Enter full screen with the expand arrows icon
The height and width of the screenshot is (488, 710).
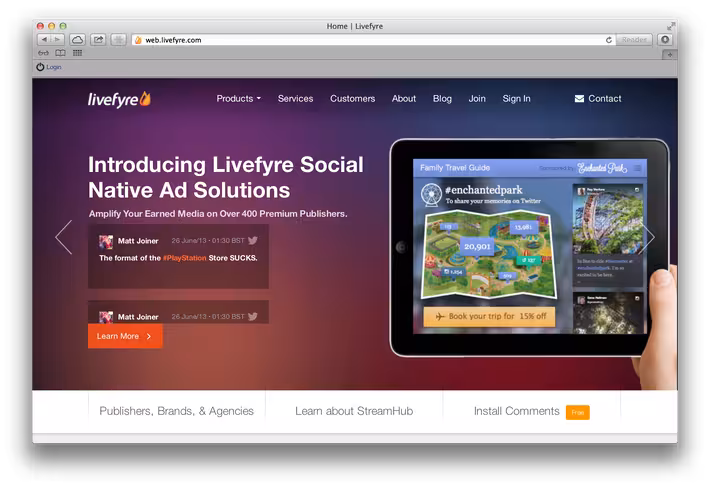pos(671,26)
